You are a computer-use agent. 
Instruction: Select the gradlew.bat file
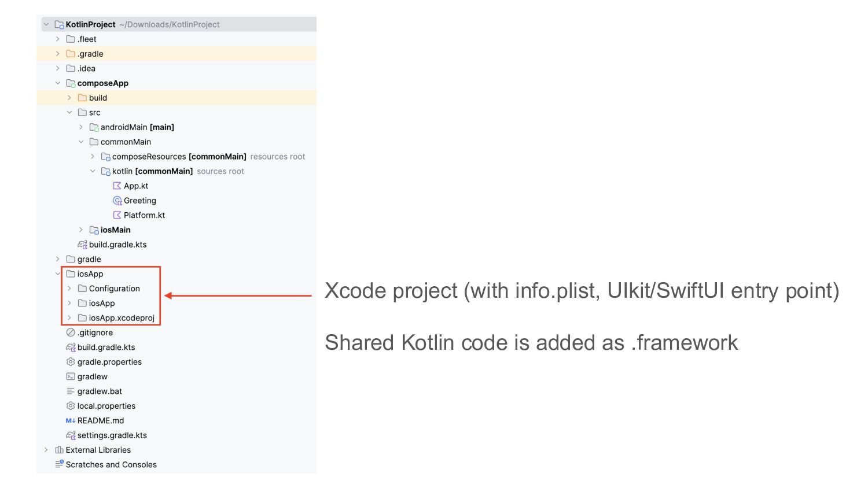[x=100, y=391]
